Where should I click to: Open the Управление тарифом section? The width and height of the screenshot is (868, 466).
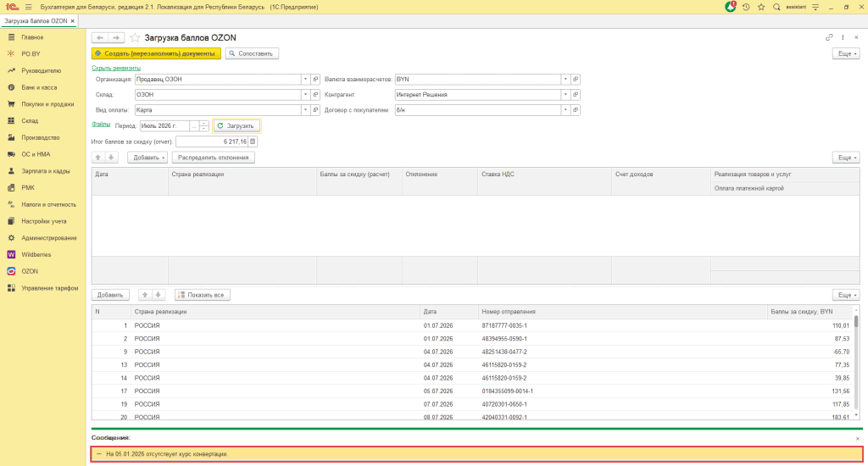tap(50, 288)
